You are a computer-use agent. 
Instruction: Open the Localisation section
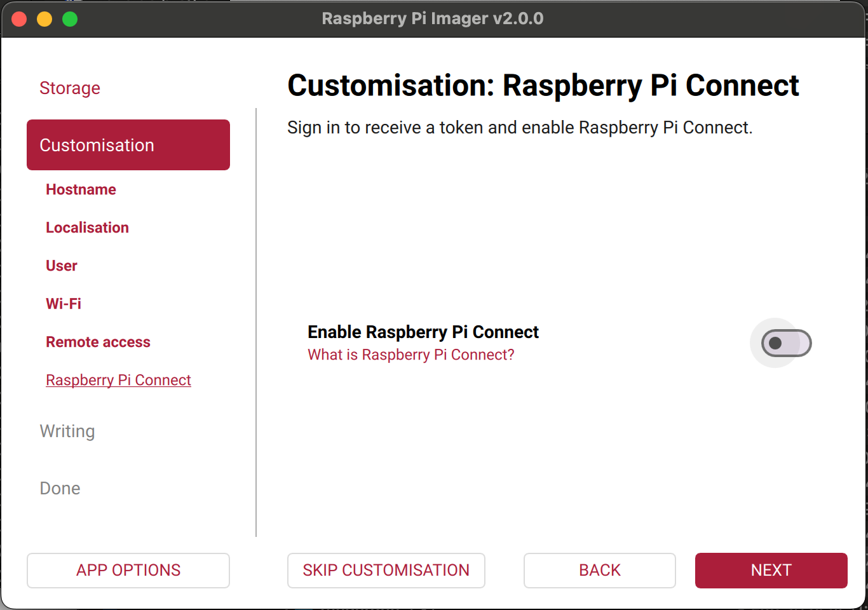tap(87, 227)
